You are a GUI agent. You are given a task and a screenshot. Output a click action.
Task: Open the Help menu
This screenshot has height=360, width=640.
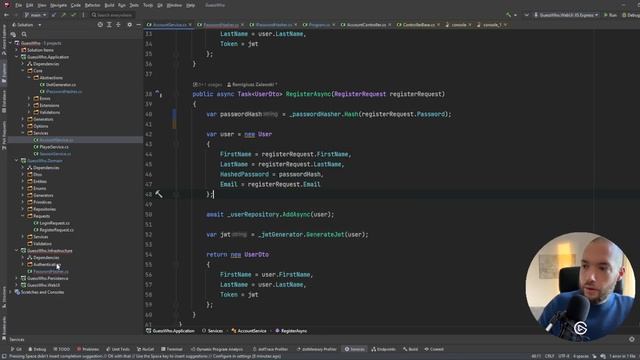[x=190, y=5]
